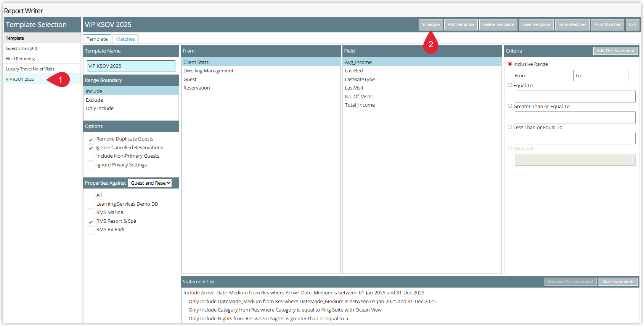Click Add Template button
Screen dimensions: 644x326
tap(461, 25)
